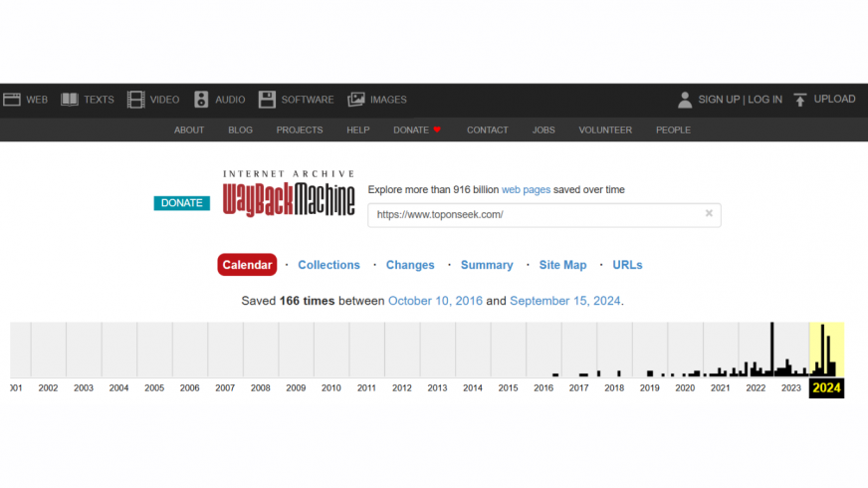Click the Wayback Machine logo
The height and width of the screenshot is (488, 868).
pyautogui.click(x=289, y=194)
